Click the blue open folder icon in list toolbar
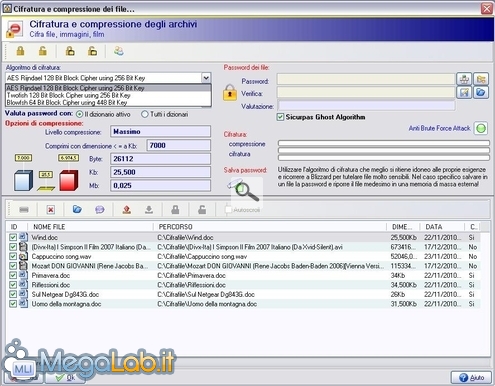This screenshot has height=386, width=495. (x=77, y=209)
